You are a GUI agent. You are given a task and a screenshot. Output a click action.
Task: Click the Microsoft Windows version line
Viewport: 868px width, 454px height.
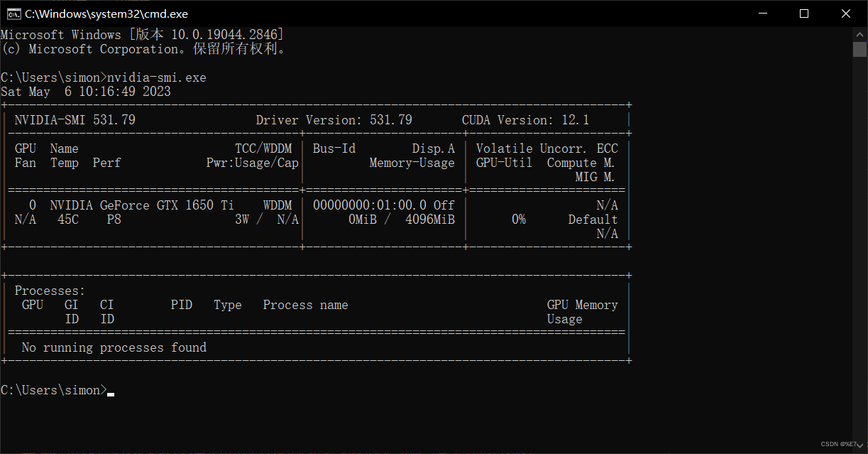(x=143, y=35)
